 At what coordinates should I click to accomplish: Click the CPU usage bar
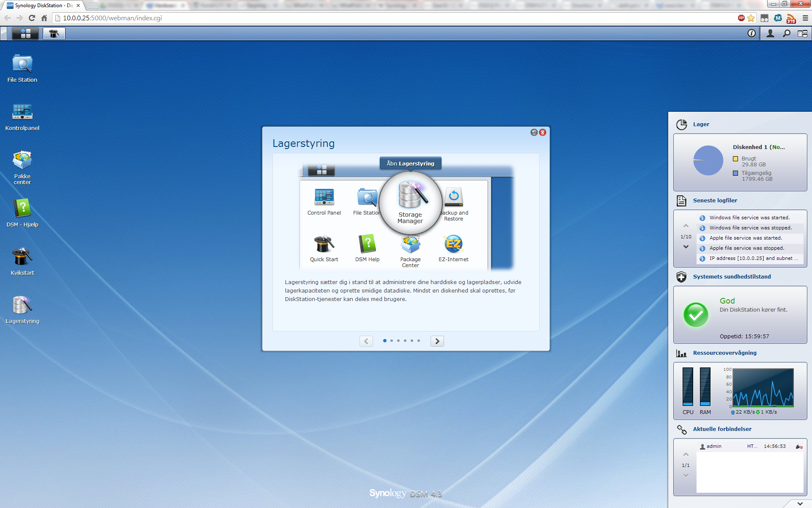point(688,387)
